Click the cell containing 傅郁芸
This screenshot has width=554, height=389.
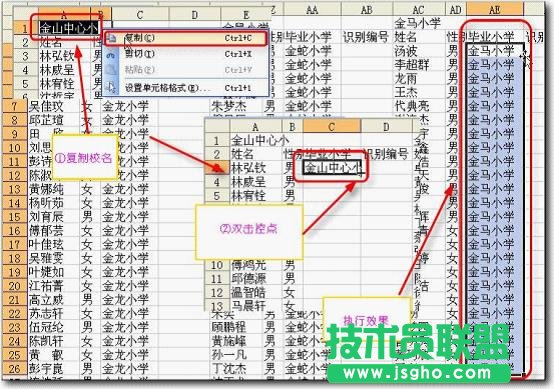coord(53,230)
